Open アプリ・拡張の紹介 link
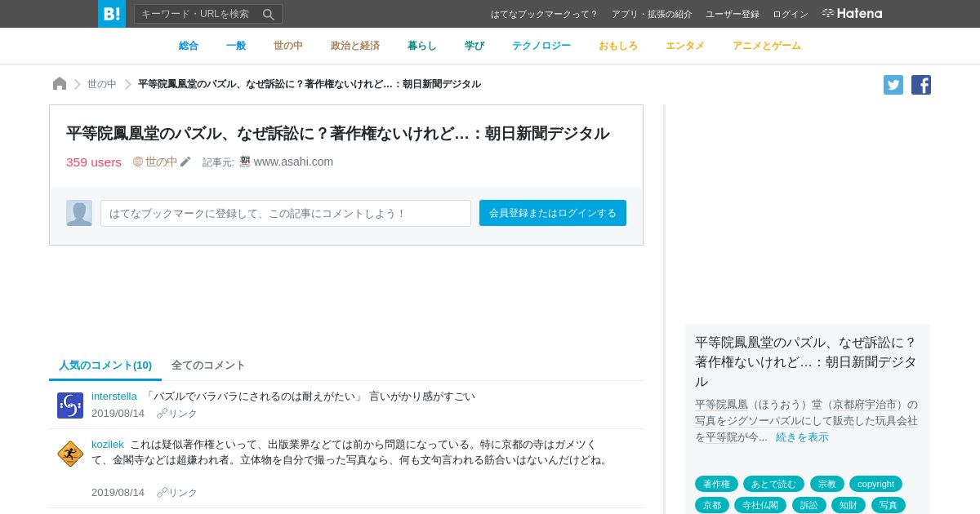Screen dimensions: 980x514 (x=652, y=14)
